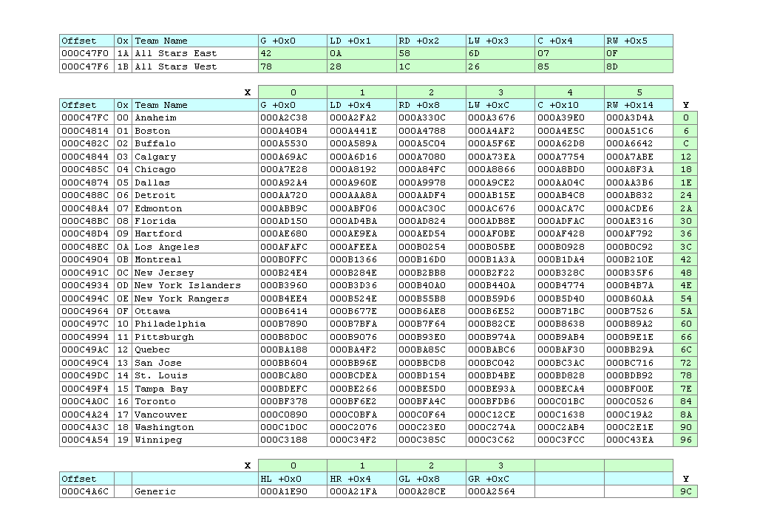The width and height of the screenshot is (757, 532).
Task: Click the New York Rangers cell
Action: pyautogui.click(x=194, y=299)
